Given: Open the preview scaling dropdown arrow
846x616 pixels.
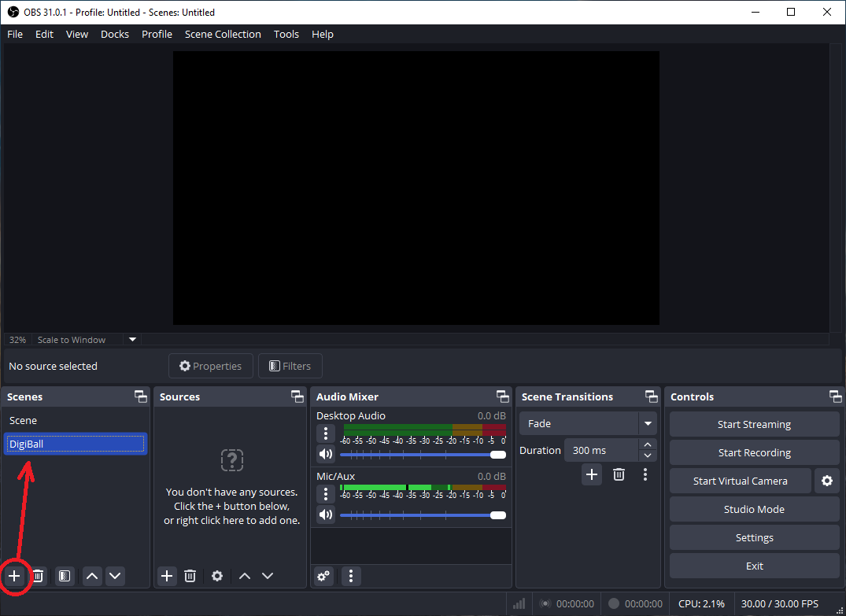Looking at the screenshot, I should pos(132,340).
